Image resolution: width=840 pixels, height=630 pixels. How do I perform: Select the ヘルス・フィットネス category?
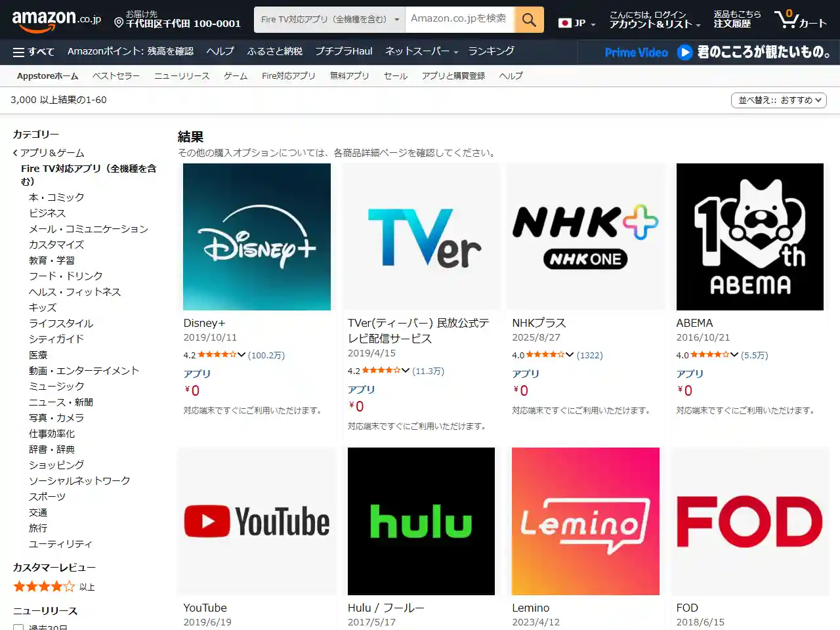[x=75, y=292]
